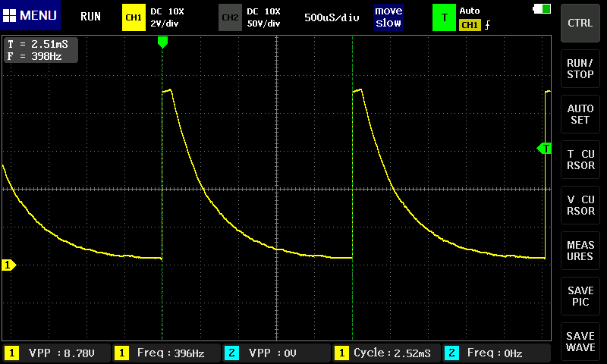Tap the RUN/STOP button
Screen dimensions: 607x364
(580, 69)
